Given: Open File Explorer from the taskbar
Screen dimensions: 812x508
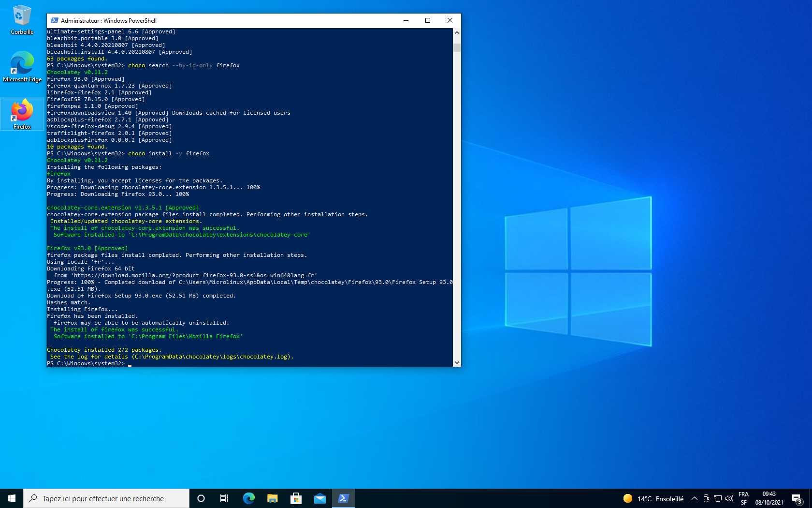Looking at the screenshot, I should tap(273, 498).
